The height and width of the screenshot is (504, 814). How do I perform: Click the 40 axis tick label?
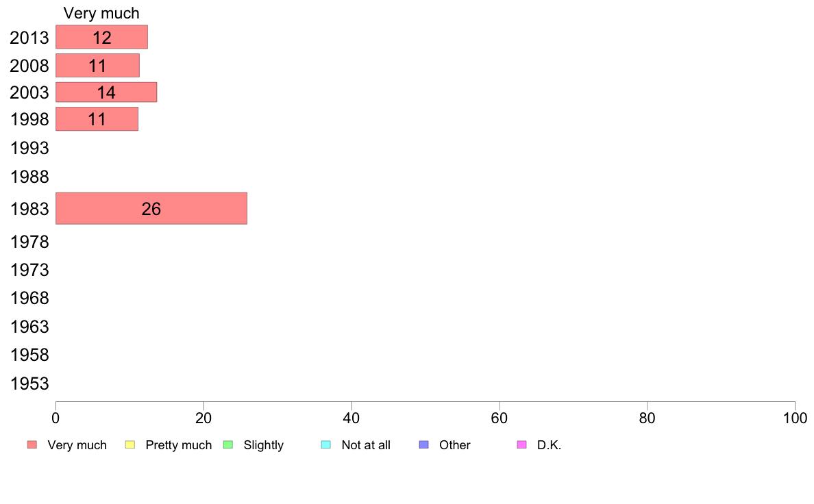[x=351, y=418]
